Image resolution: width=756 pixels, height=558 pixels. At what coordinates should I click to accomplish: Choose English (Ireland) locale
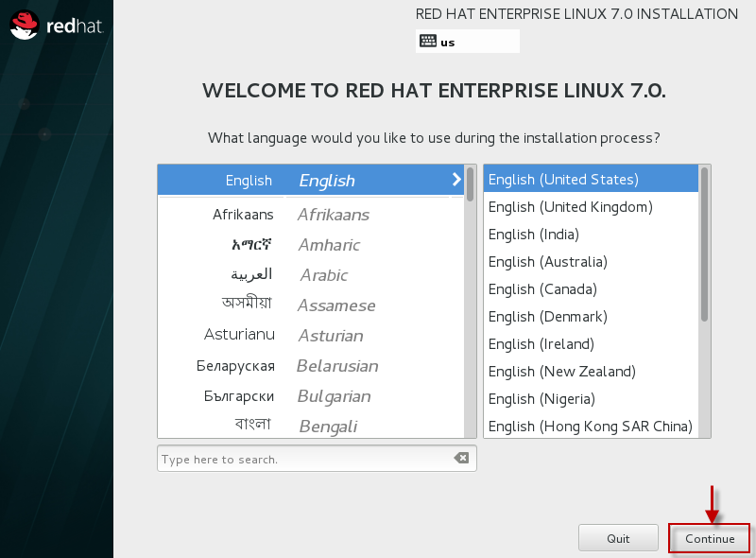coord(591,344)
